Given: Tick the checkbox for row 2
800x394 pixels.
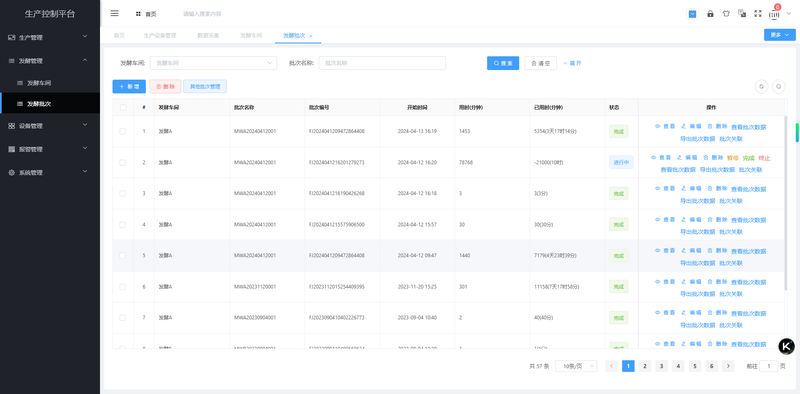Looking at the screenshot, I should [122, 162].
